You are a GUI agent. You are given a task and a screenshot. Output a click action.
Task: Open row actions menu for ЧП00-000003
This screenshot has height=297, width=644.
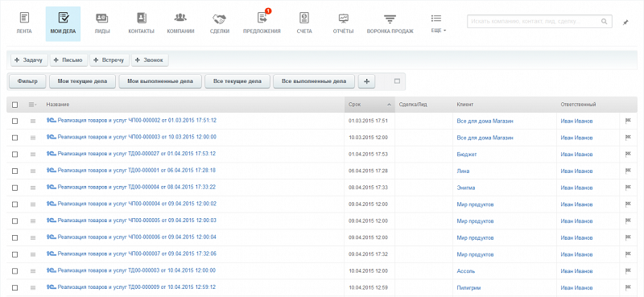(33, 138)
